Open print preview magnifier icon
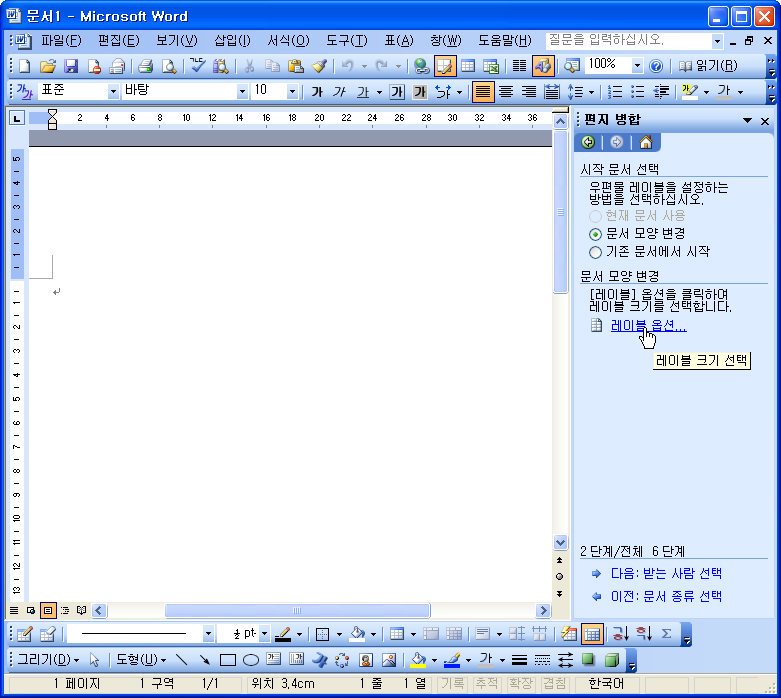The height and width of the screenshot is (698, 781). (x=169, y=66)
